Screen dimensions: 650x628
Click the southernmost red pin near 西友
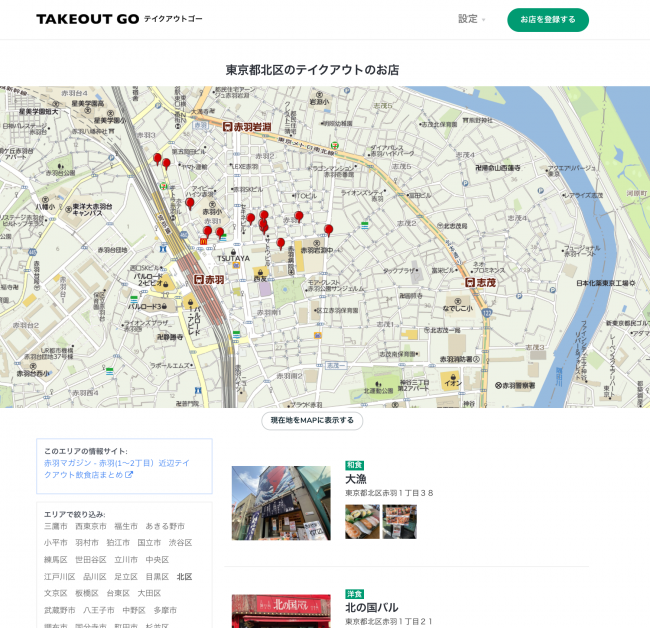coord(280,244)
